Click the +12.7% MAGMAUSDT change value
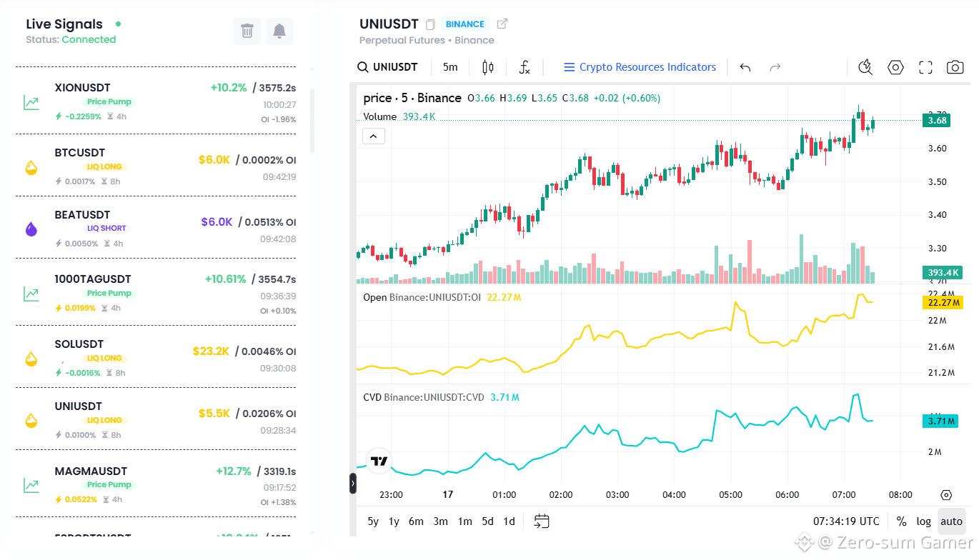979x560 pixels. point(234,471)
